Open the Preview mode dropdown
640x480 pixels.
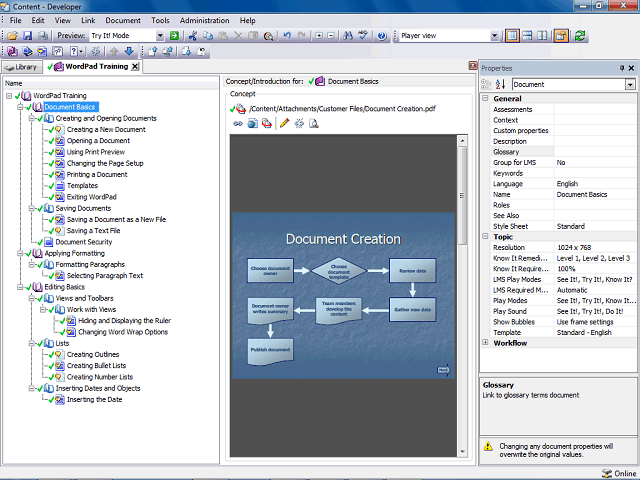click(160, 36)
